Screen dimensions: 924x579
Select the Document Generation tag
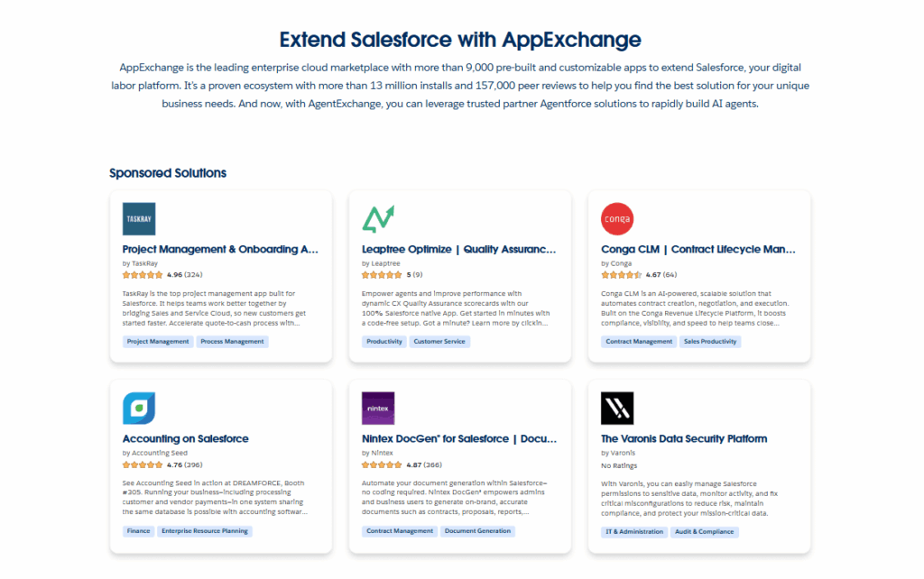[478, 531]
